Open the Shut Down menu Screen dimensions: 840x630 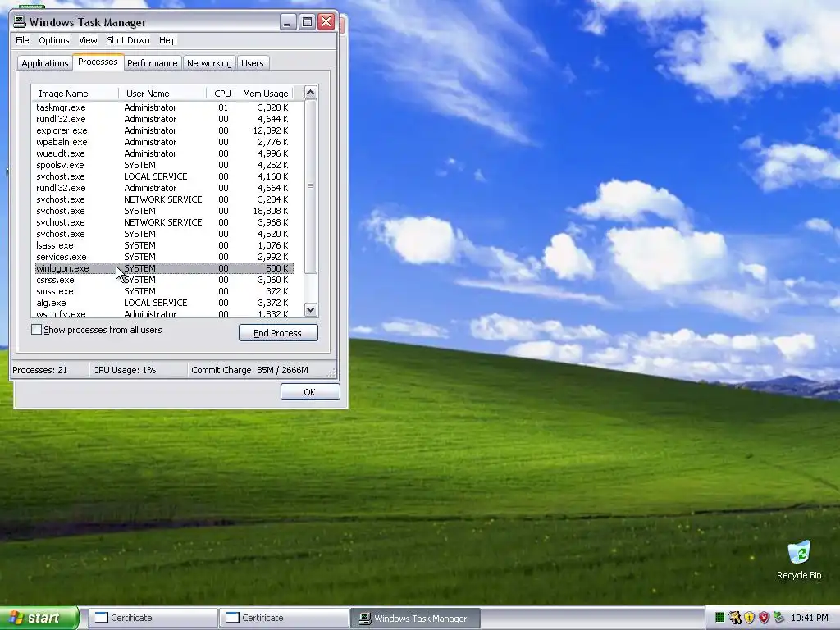pos(128,40)
